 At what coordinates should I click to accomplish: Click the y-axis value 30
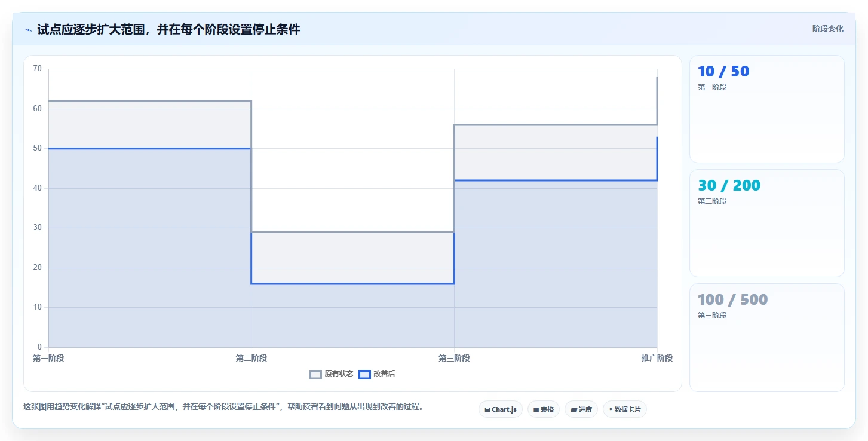coord(38,228)
